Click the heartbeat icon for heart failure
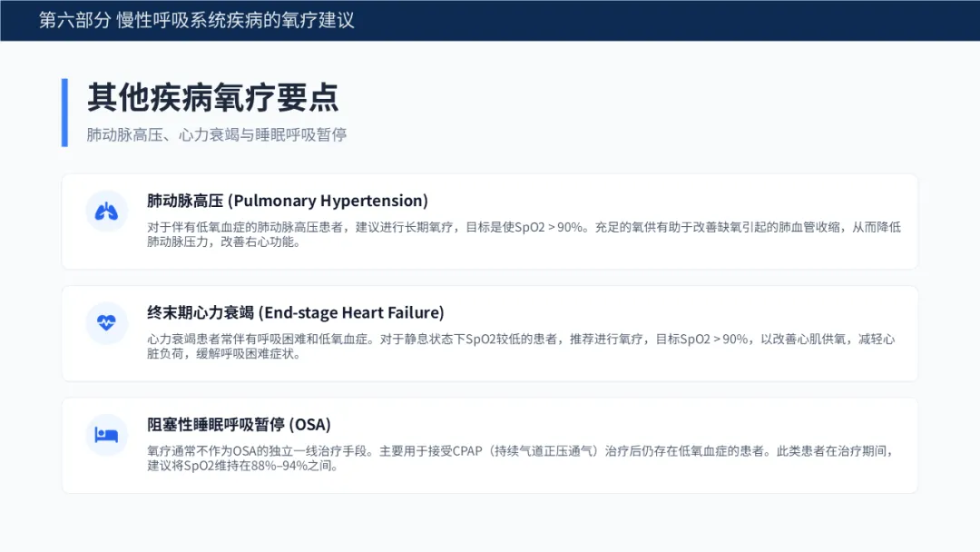 point(107,323)
